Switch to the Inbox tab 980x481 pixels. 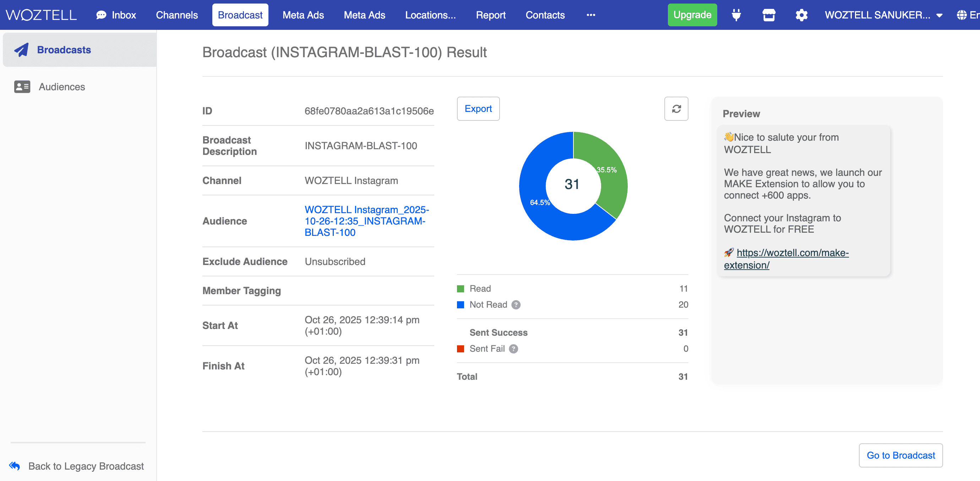116,15
